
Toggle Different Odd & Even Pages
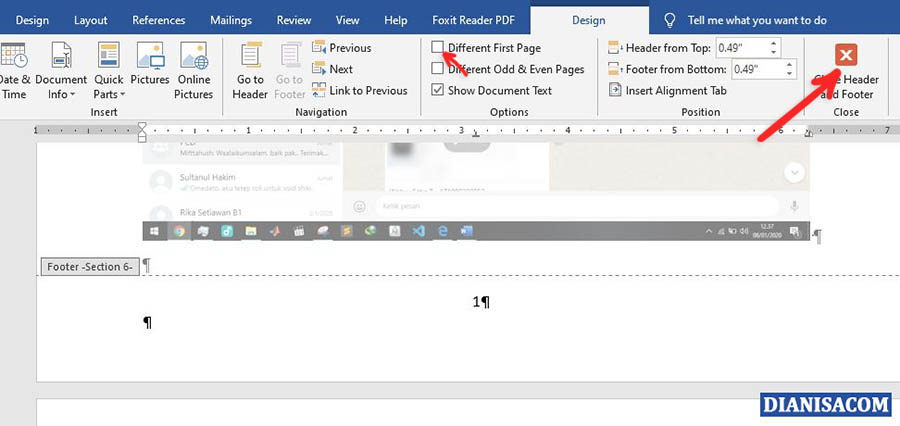438,69
